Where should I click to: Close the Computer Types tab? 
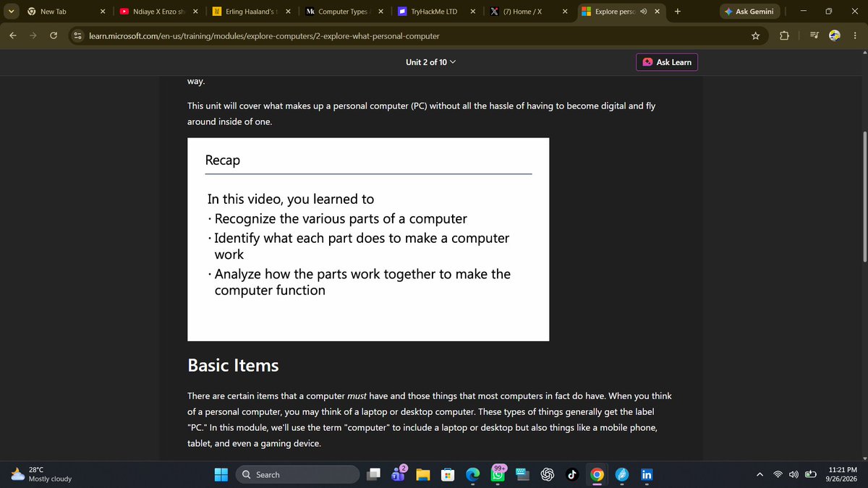(x=380, y=12)
